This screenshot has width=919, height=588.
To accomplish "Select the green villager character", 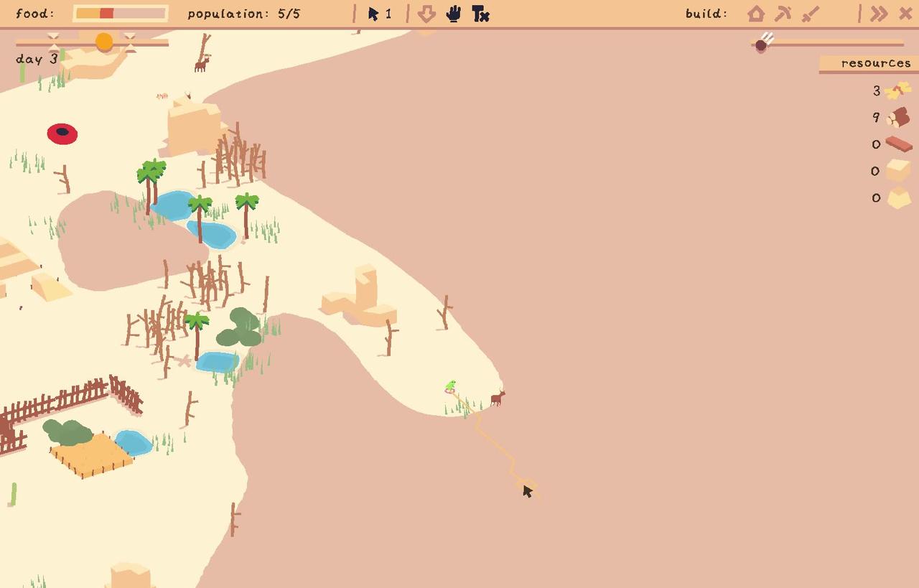I will click(x=450, y=386).
